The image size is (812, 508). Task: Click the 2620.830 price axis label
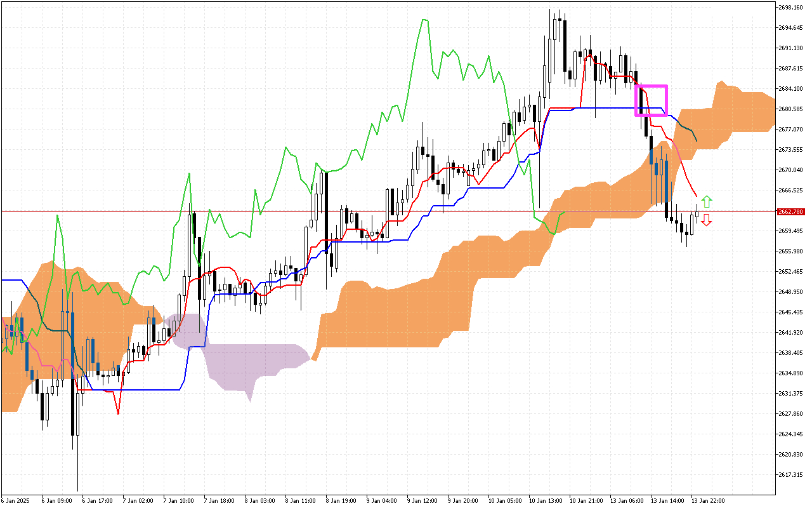pos(791,455)
